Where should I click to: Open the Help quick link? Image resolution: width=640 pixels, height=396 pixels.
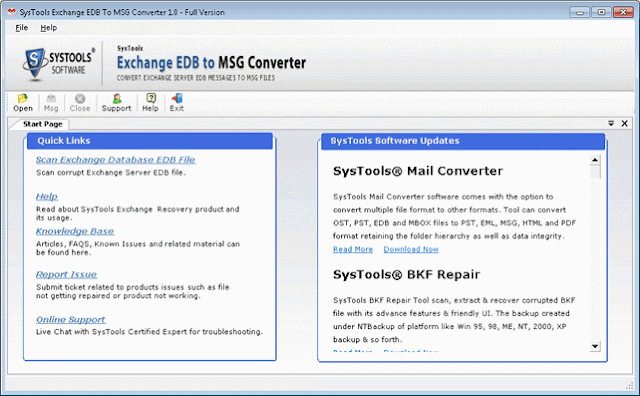pos(47,196)
